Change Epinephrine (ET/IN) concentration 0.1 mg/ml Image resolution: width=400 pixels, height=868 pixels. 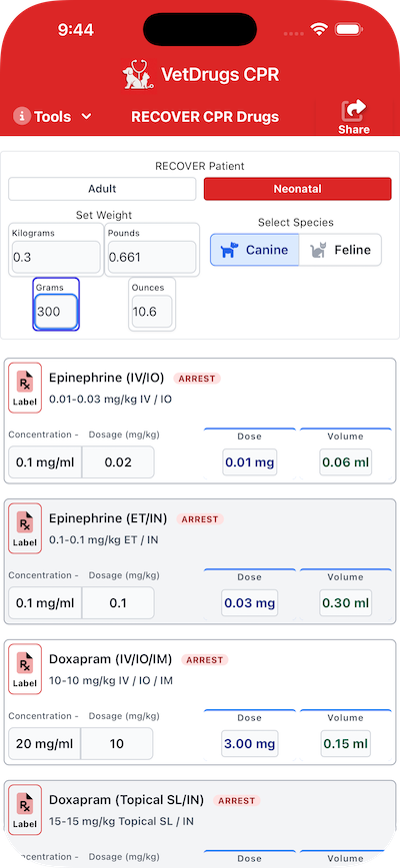[45, 603]
